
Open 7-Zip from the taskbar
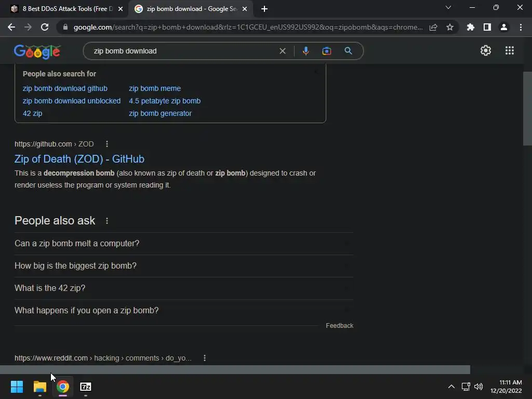pos(86,387)
